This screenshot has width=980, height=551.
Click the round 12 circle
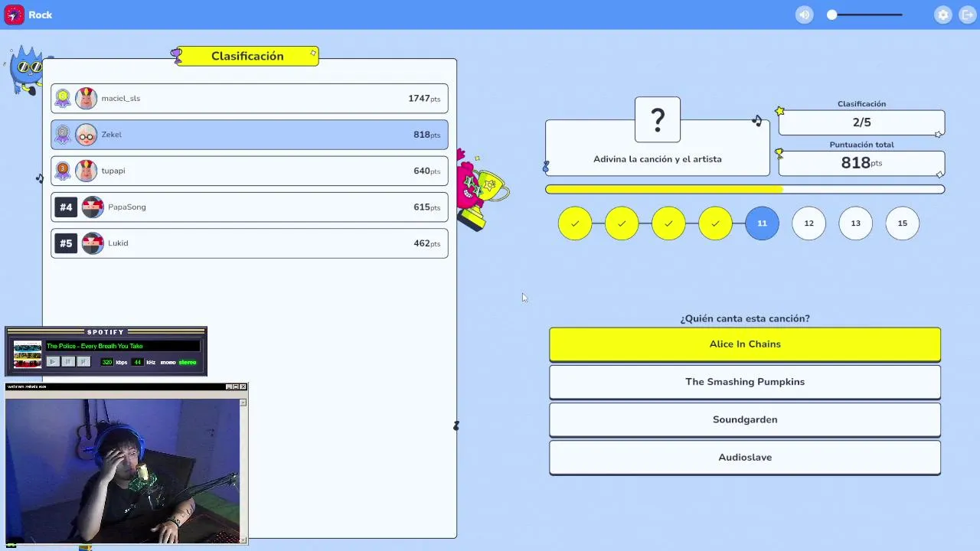(808, 223)
